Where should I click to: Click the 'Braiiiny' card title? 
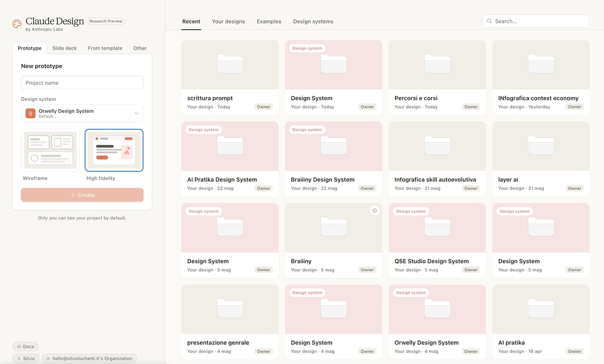click(301, 261)
